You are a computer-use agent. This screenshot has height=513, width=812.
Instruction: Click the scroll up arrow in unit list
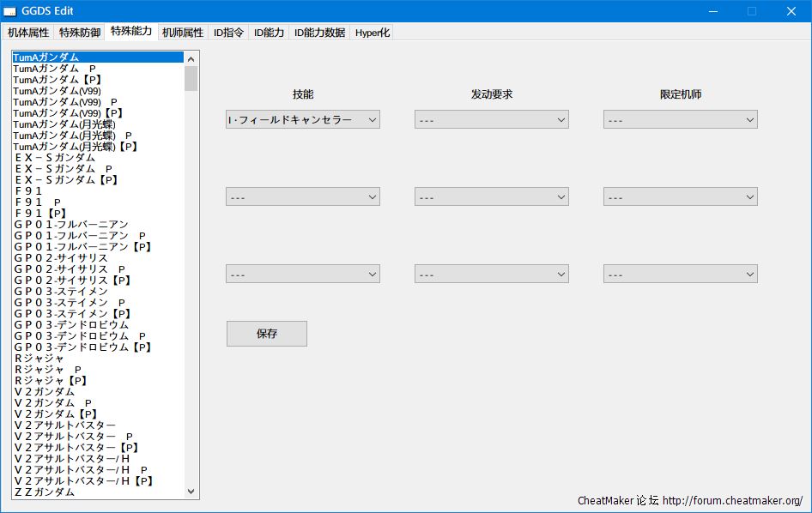point(191,58)
